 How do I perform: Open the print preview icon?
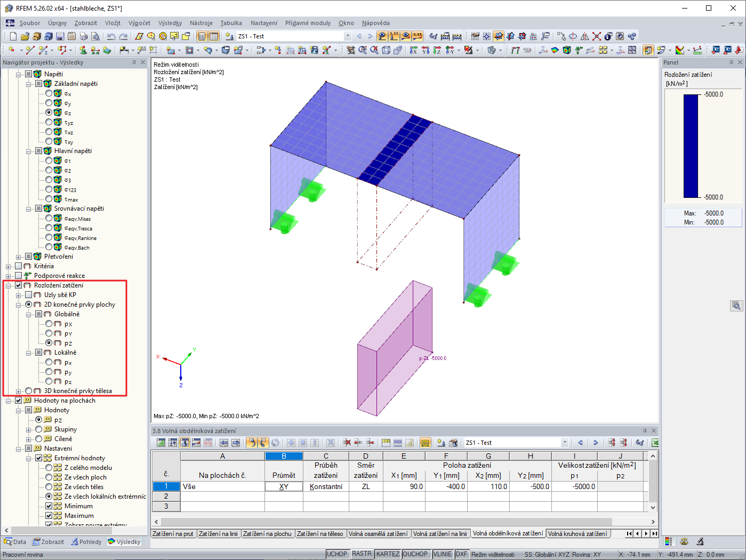95,36
